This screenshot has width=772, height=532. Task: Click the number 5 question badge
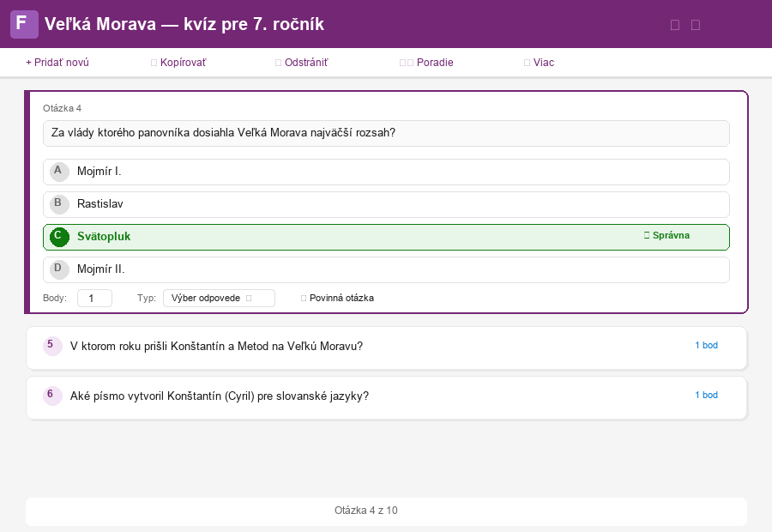point(52,346)
